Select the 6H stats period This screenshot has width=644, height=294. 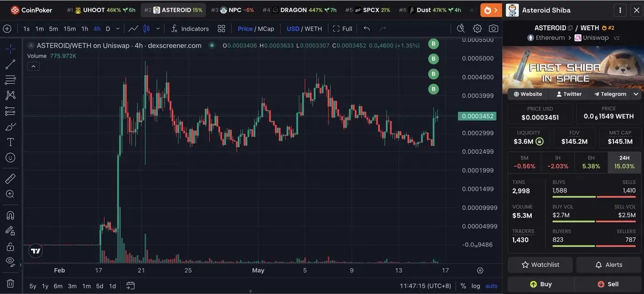591,162
